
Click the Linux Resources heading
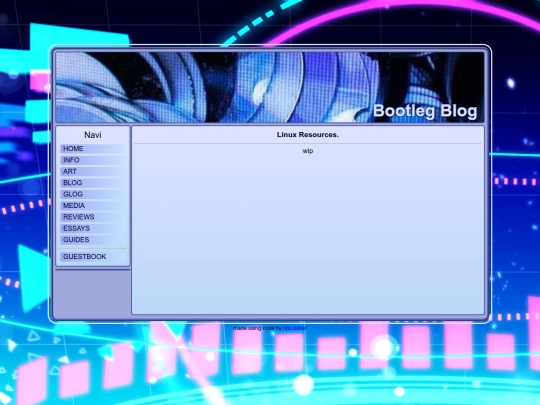pyautogui.click(x=308, y=135)
